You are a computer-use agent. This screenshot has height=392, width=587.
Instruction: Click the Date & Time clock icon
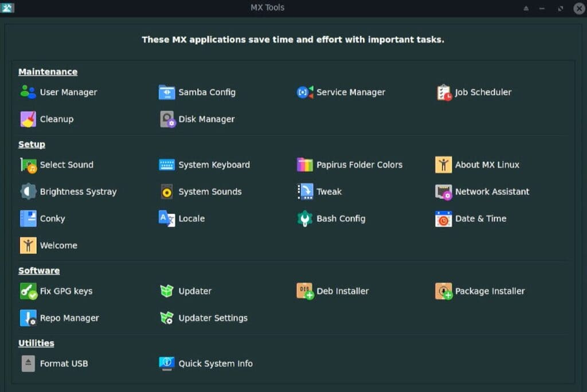444,219
